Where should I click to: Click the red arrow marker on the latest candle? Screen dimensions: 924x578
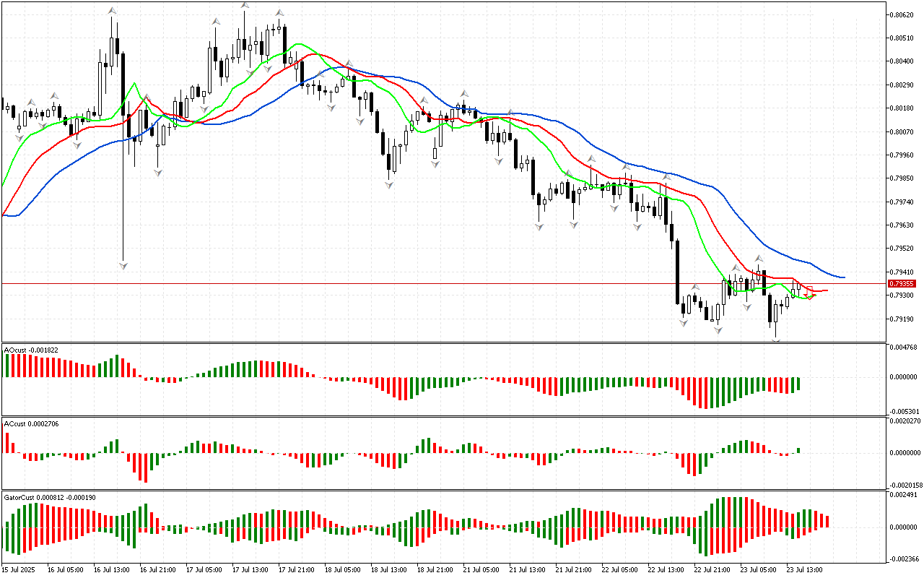[810, 293]
